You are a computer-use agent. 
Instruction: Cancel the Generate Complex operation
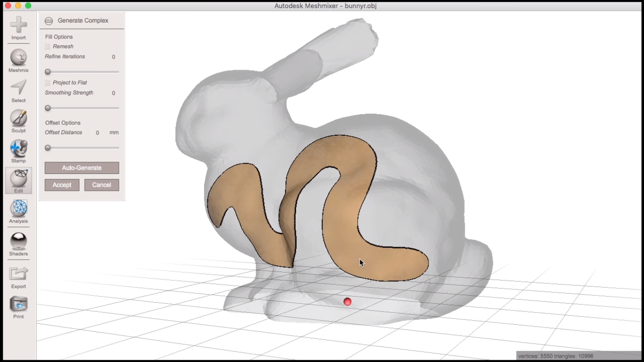tap(102, 185)
